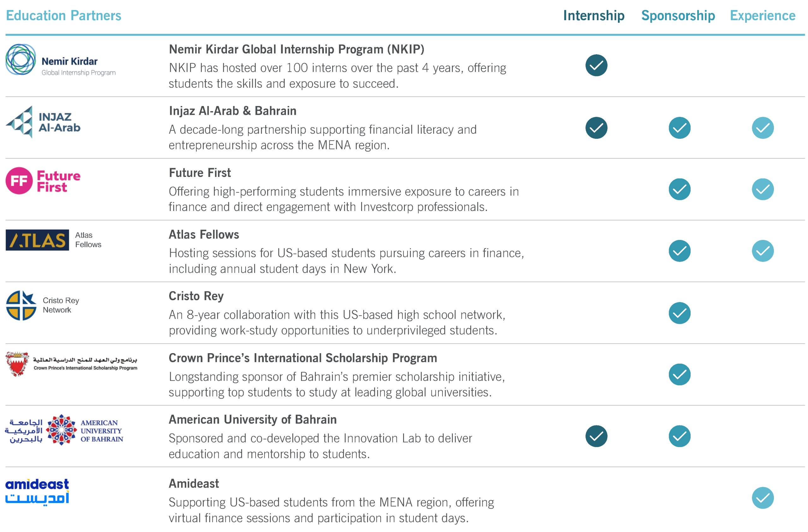
Task: Select the Sponsorship column header
Action: coord(678,15)
